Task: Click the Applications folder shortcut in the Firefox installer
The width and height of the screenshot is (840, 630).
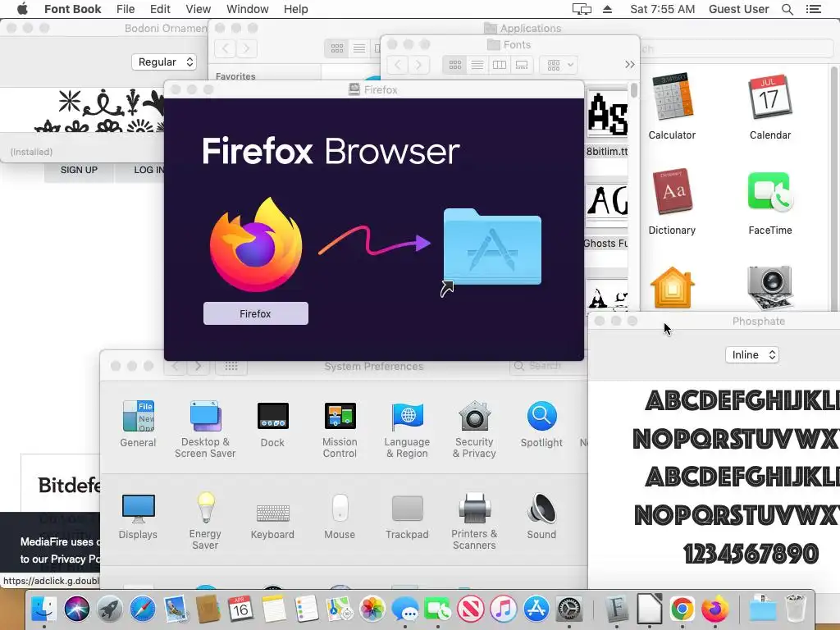Action: click(x=492, y=248)
